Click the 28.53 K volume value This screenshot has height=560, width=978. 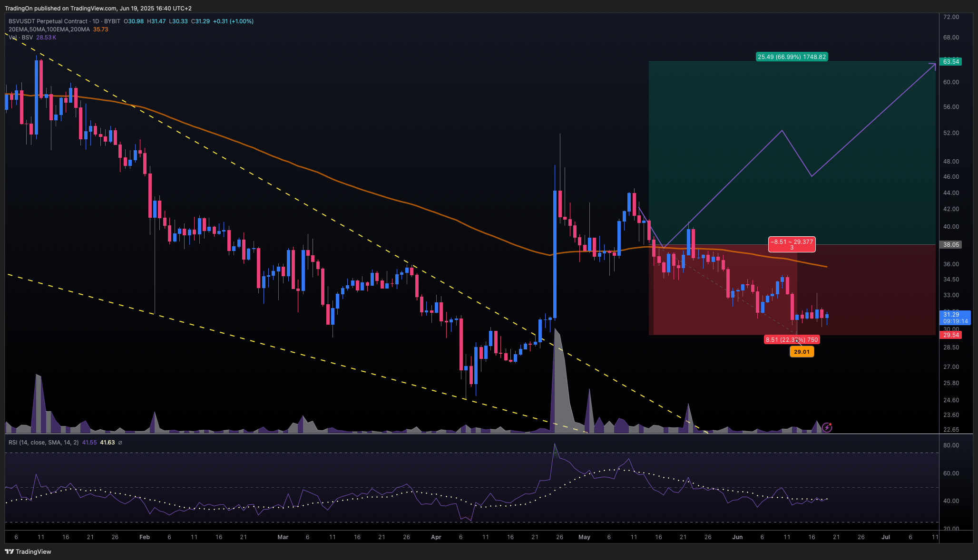pos(46,38)
